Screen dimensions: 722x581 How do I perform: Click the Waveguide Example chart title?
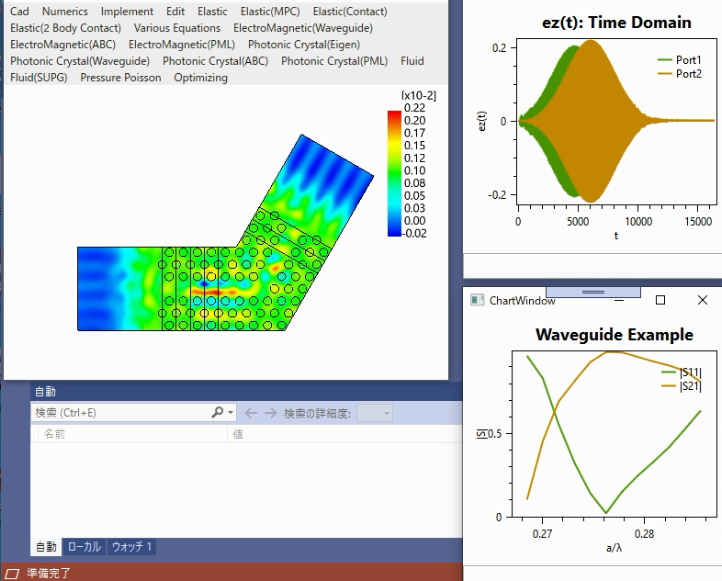614,334
